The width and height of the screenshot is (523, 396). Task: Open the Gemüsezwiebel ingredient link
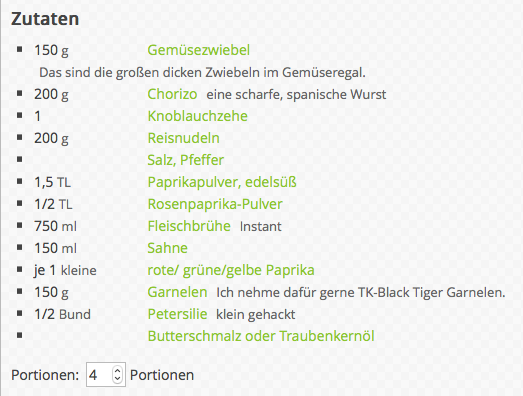click(x=198, y=50)
